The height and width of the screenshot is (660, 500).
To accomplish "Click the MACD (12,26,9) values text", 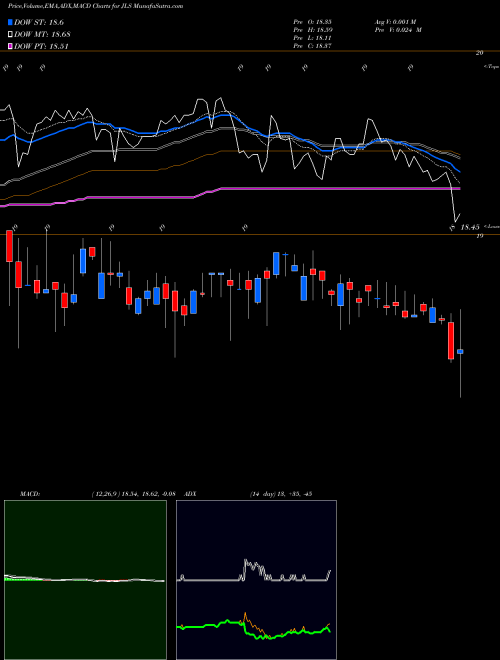I will (133, 494).
